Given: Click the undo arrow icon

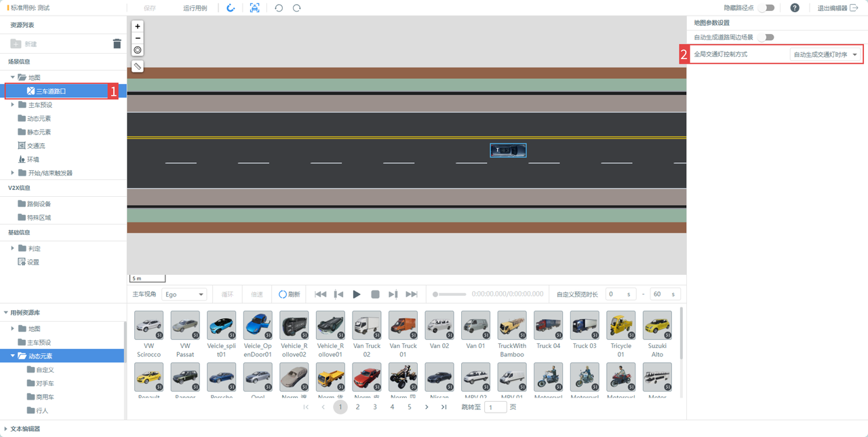Looking at the screenshot, I should pos(279,8).
